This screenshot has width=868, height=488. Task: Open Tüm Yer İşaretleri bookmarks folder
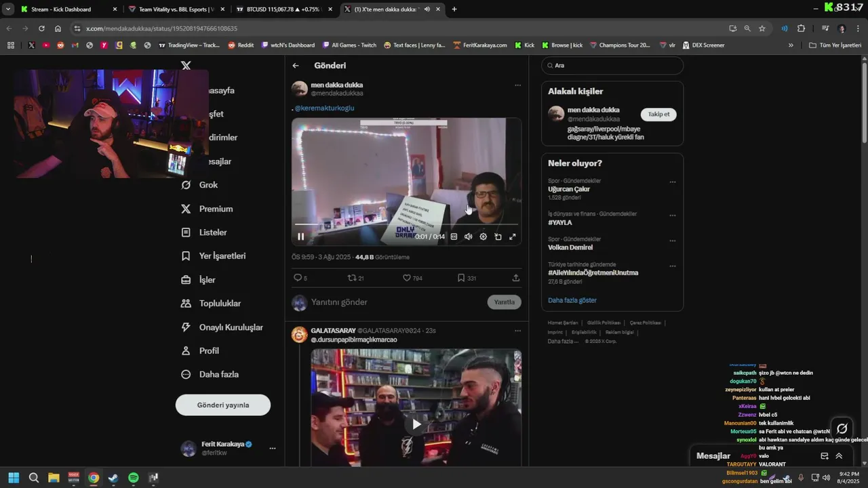(835, 45)
